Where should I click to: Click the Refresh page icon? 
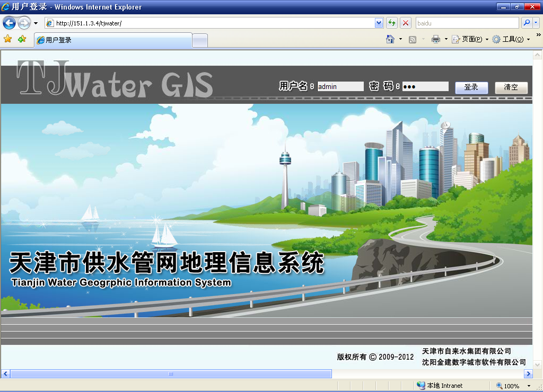click(392, 23)
